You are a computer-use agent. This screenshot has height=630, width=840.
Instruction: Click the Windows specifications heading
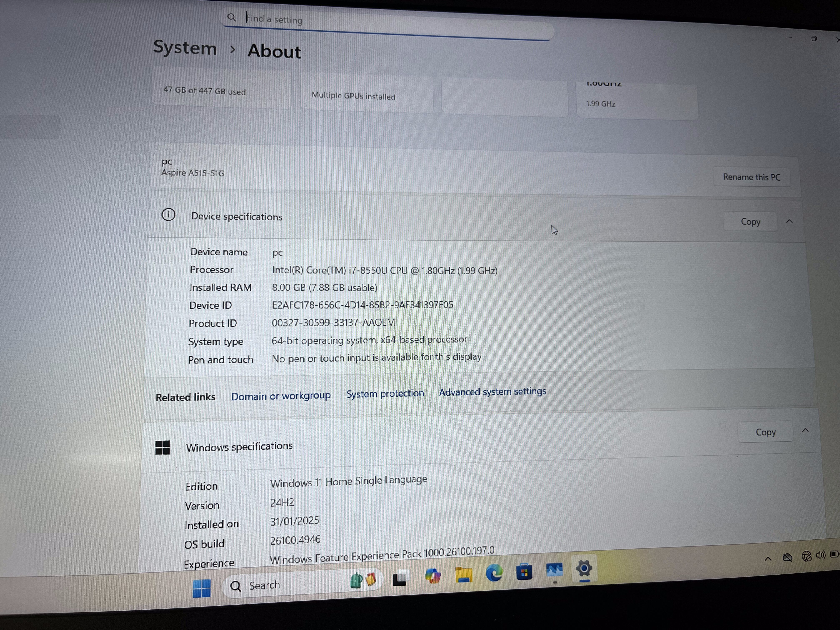(x=239, y=447)
